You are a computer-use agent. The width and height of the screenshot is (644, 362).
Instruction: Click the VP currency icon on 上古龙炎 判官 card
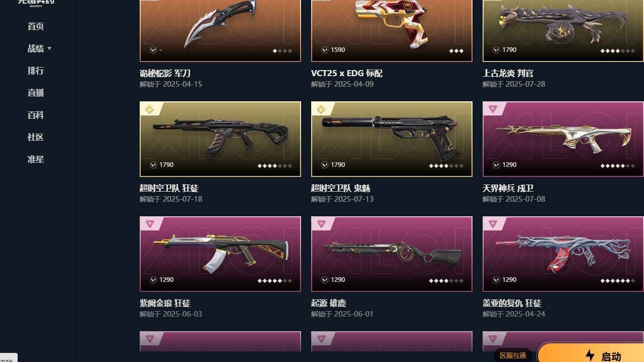(x=496, y=50)
